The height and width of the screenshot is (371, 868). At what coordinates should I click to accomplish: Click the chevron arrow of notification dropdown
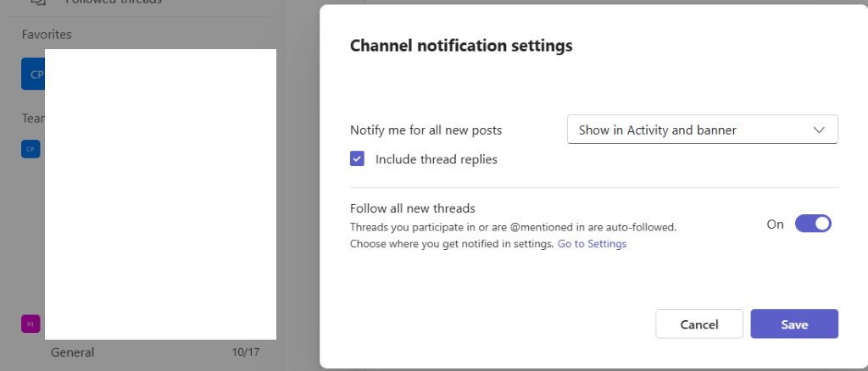[x=819, y=130]
